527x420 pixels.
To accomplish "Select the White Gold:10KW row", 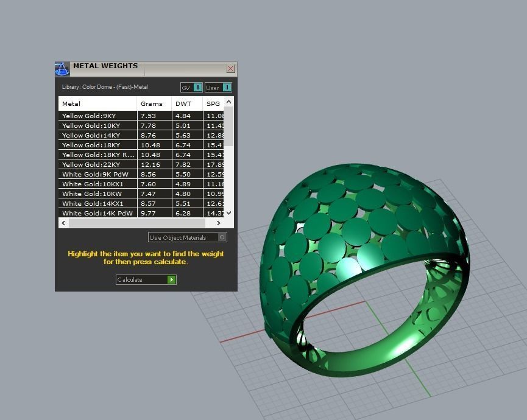I will click(x=141, y=194).
